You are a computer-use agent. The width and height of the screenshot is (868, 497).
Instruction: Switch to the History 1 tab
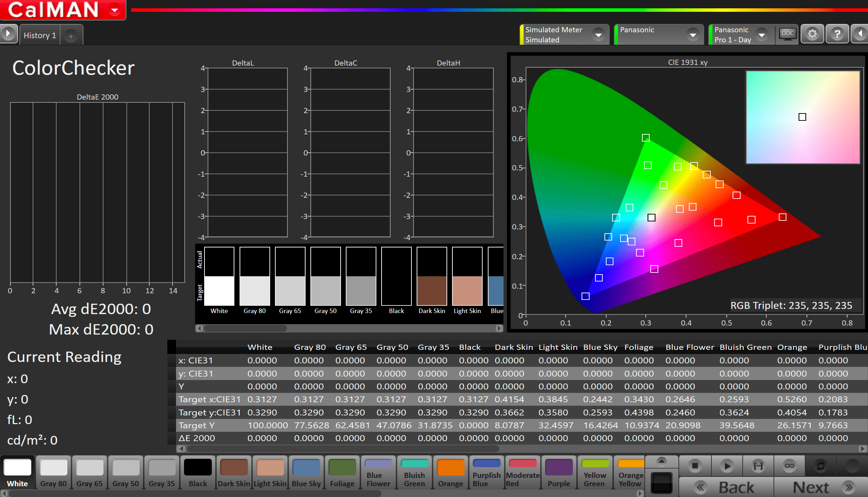(40, 35)
